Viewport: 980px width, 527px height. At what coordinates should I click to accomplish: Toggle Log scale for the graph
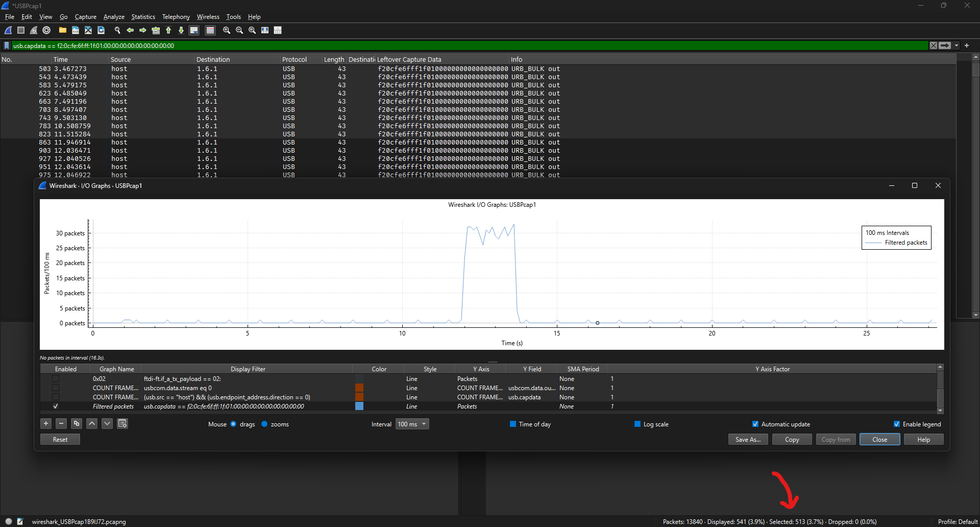pos(638,424)
